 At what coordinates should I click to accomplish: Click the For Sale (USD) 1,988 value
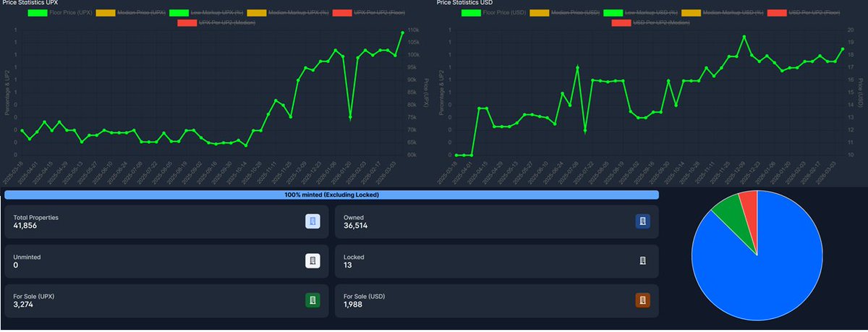pos(353,305)
